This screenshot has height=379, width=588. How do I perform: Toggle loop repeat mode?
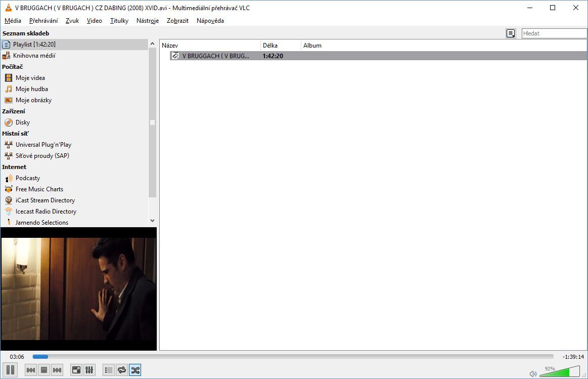tap(122, 370)
